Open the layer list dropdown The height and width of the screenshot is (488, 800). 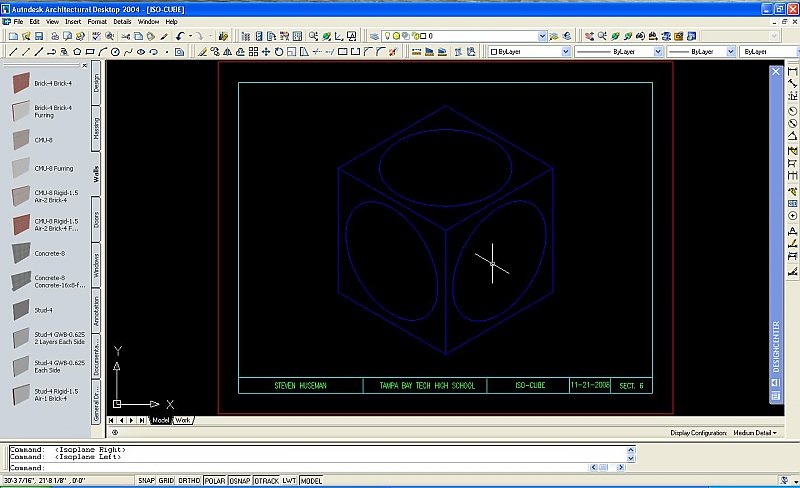coord(542,36)
